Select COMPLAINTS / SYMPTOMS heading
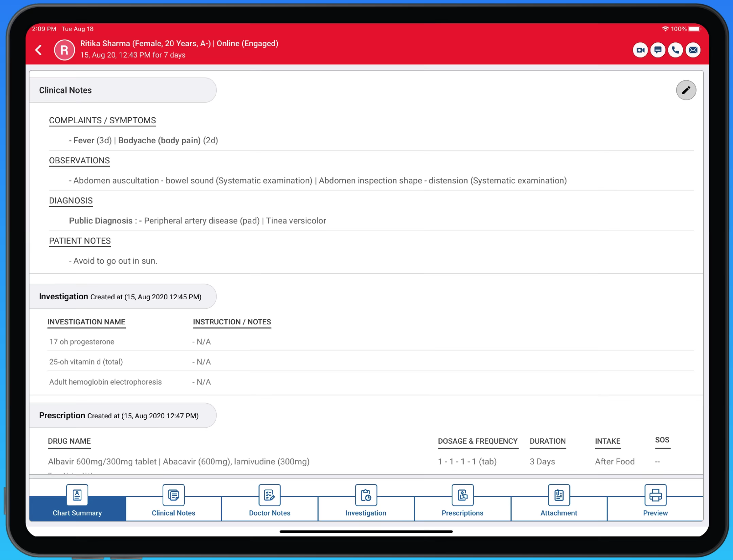The height and width of the screenshot is (560, 733). tap(103, 120)
